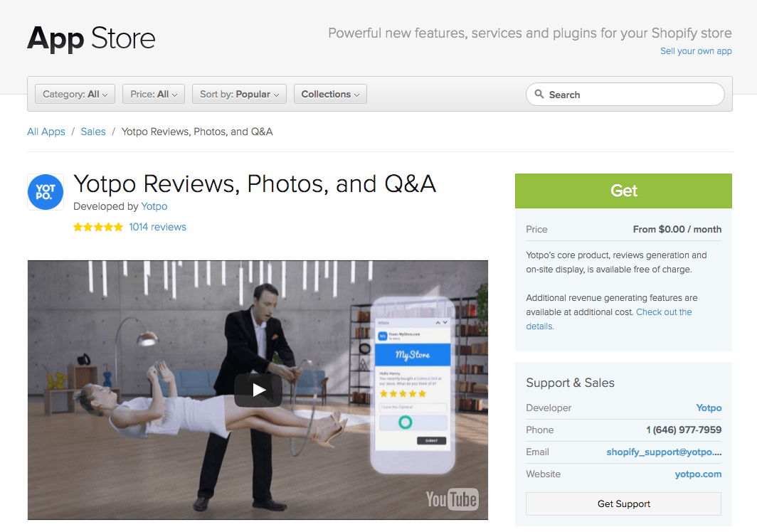Image resolution: width=757 pixels, height=532 pixels.
Task: Expand the Price: All filter
Action: click(154, 94)
